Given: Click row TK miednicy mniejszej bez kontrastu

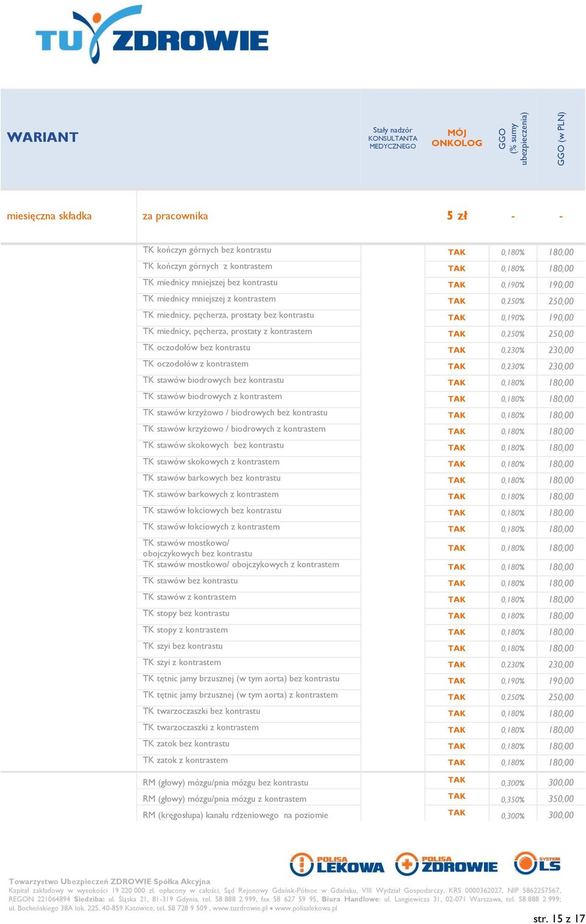Looking at the screenshot, I should point(210,283).
